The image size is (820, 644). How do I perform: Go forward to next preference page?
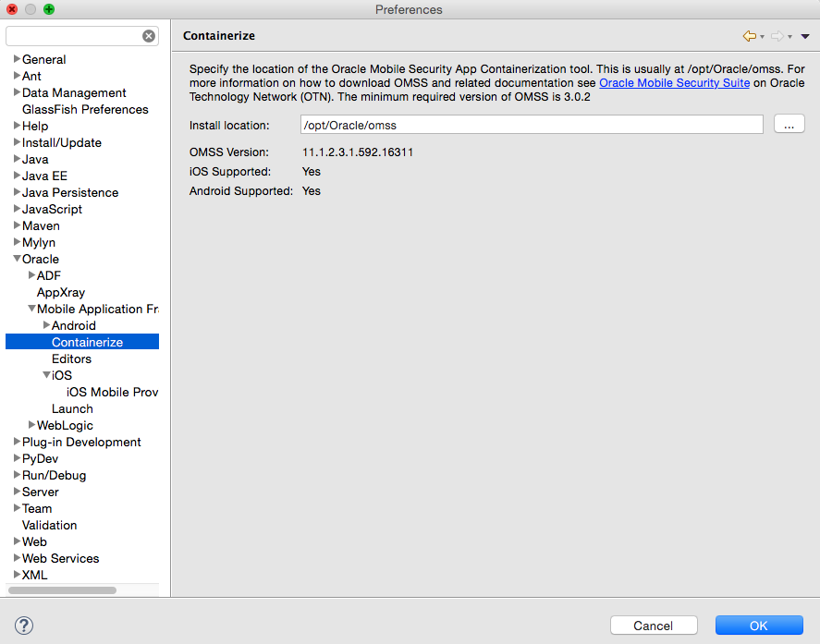[x=777, y=36]
